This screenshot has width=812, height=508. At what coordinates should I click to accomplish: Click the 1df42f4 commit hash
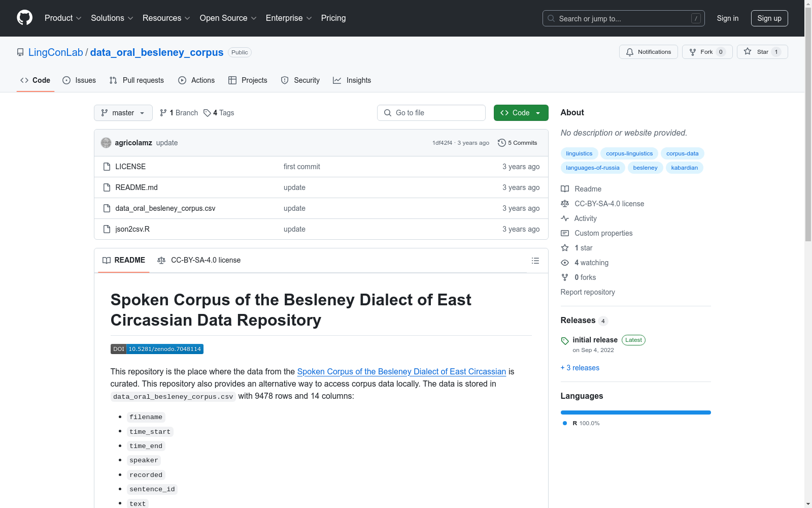443,143
